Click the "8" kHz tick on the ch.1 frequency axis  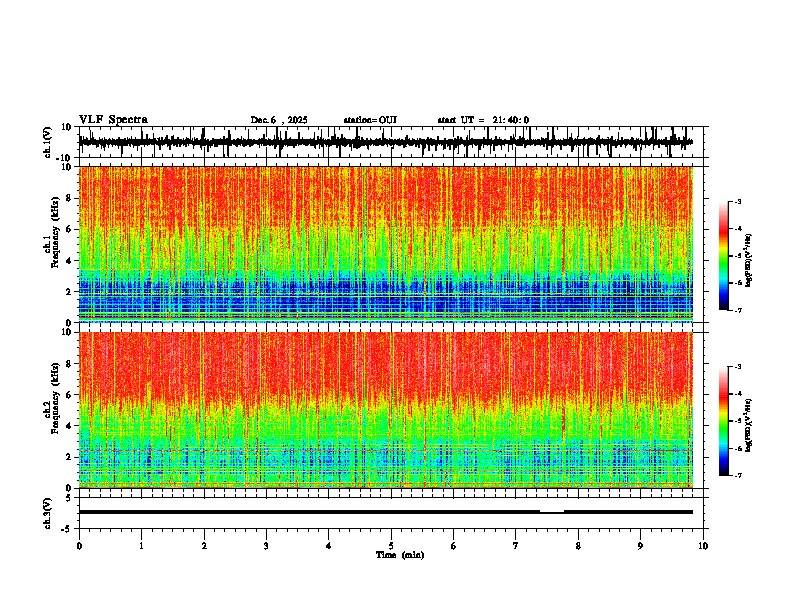click(x=70, y=198)
